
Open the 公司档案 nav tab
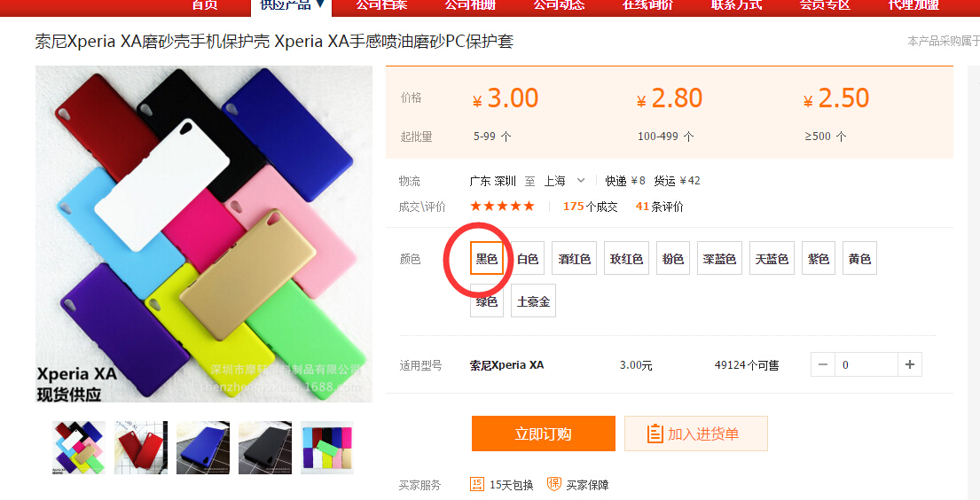pos(382,5)
